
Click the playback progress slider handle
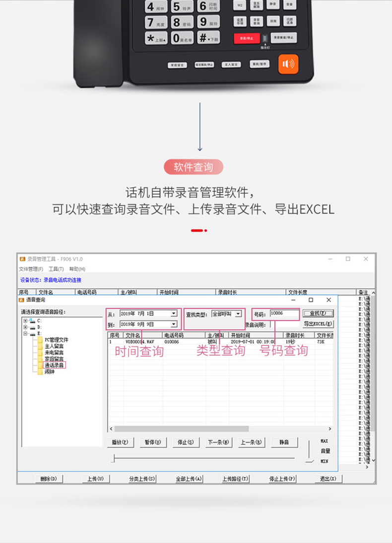point(113,459)
